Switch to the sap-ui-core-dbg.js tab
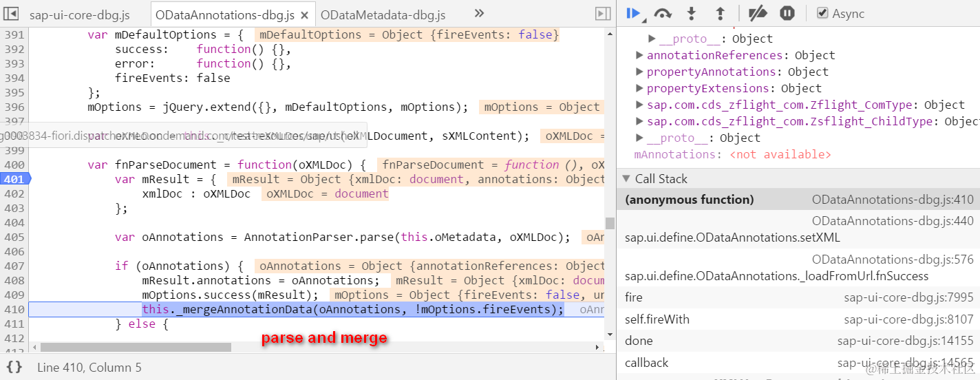Screen dimensions: 980x380 pyautogui.click(x=79, y=14)
